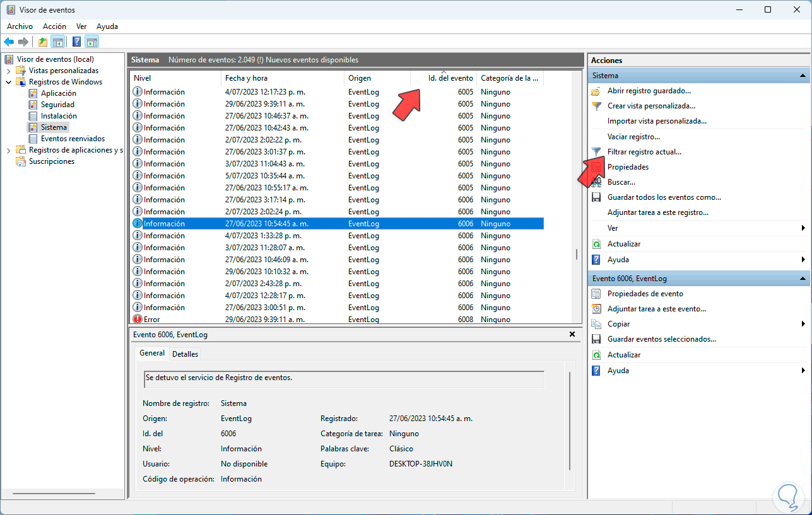812x515 pixels.
Task: Sort by the Id. del evento column
Action: 444,78
